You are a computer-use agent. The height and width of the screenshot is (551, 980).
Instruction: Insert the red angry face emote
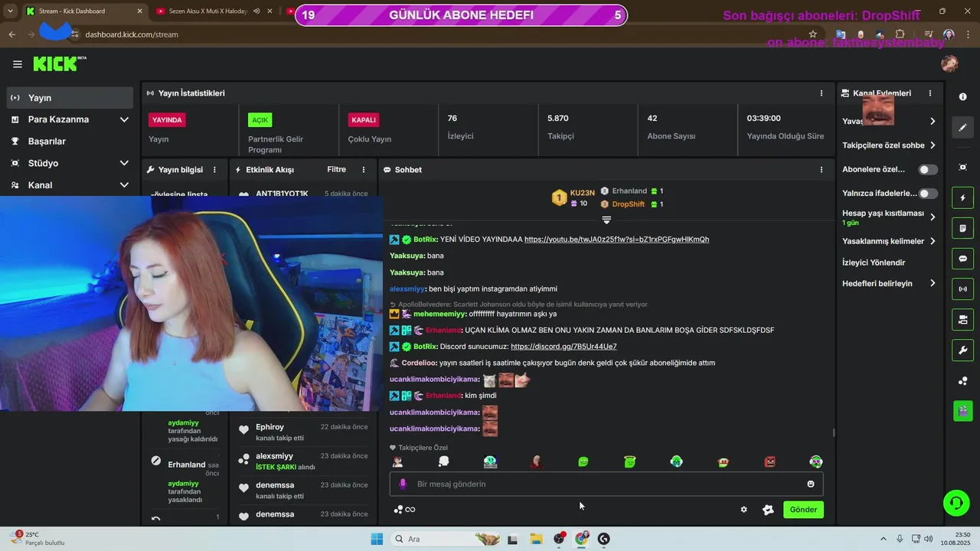pyautogui.click(x=769, y=461)
